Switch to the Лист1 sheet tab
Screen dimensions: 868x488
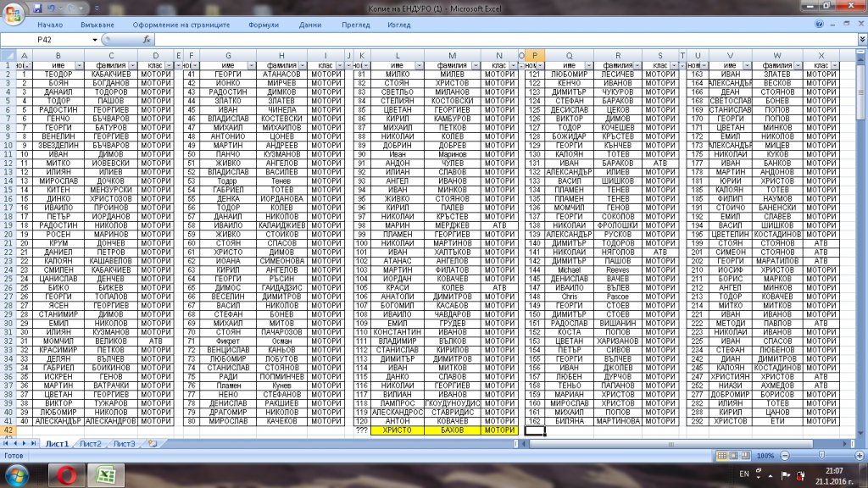(57, 444)
